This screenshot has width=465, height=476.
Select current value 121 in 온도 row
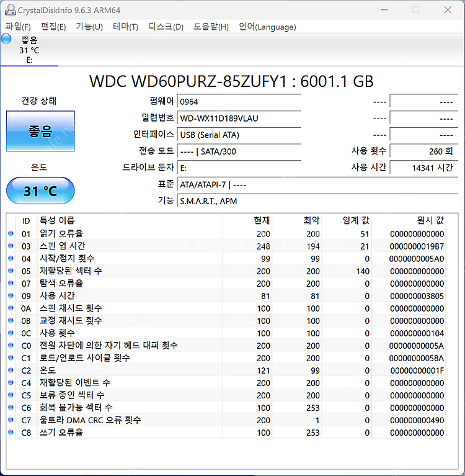coord(263,370)
